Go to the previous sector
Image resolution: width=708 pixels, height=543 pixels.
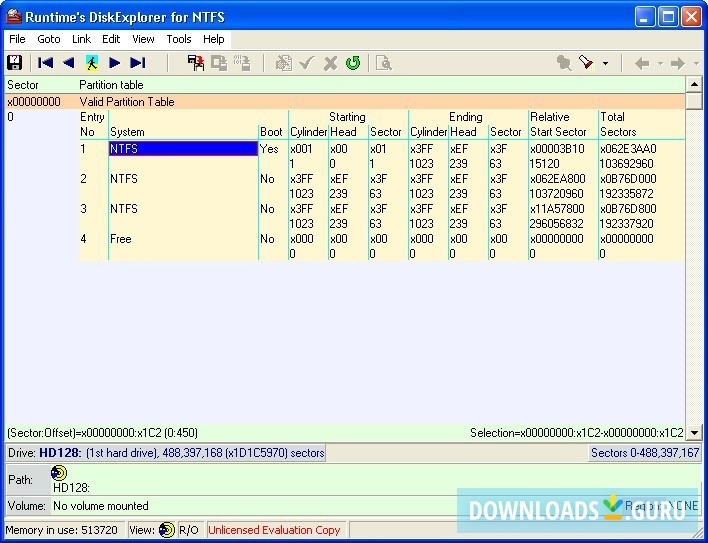click(x=69, y=63)
